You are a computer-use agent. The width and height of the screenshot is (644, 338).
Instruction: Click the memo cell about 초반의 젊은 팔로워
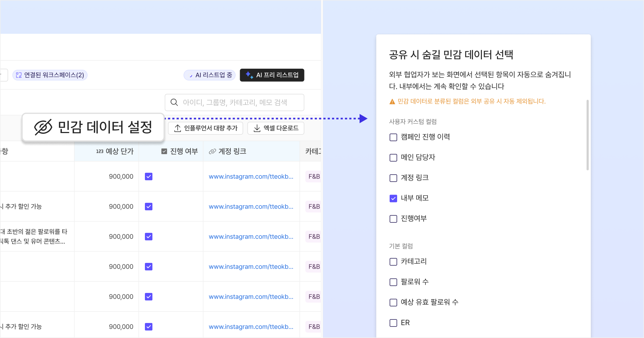pyautogui.click(x=37, y=236)
